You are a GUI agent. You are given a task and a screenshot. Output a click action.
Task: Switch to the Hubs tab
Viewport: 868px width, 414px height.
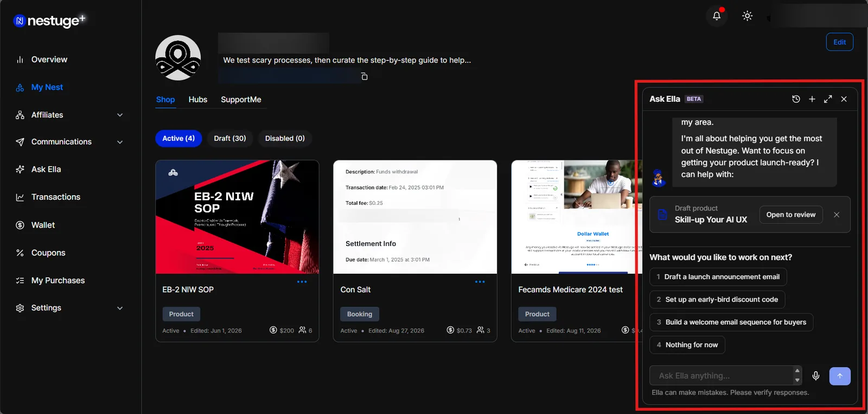(x=198, y=100)
